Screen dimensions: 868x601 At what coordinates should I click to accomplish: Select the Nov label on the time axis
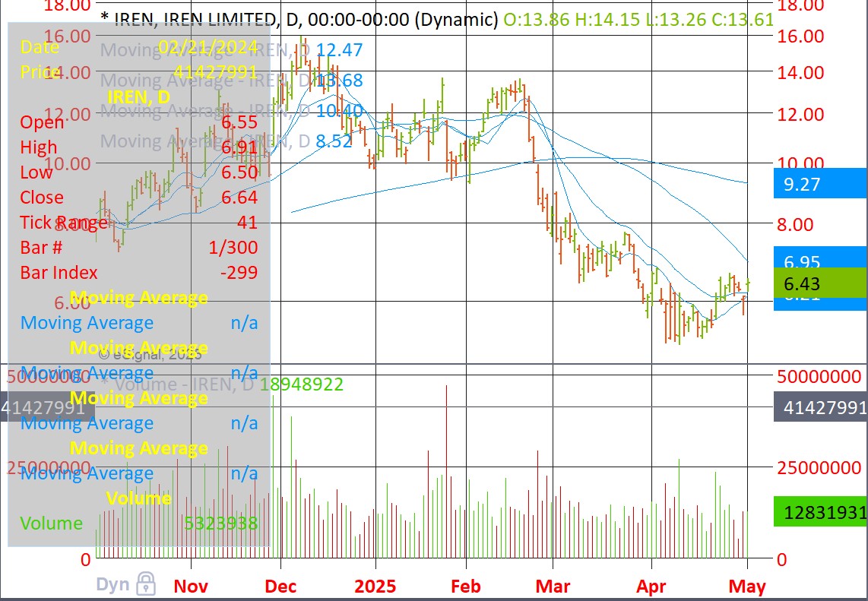[x=191, y=586]
